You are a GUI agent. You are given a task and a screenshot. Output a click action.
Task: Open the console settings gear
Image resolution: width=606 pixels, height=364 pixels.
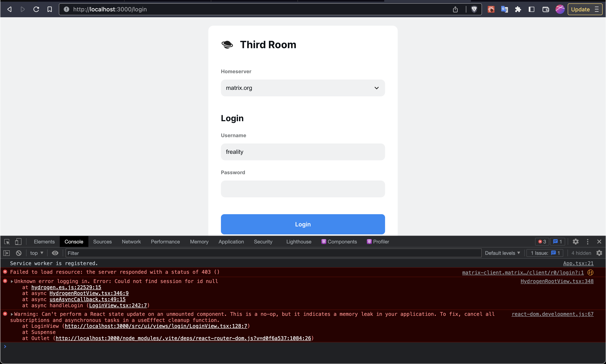pyautogui.click(x=599, y=253)
